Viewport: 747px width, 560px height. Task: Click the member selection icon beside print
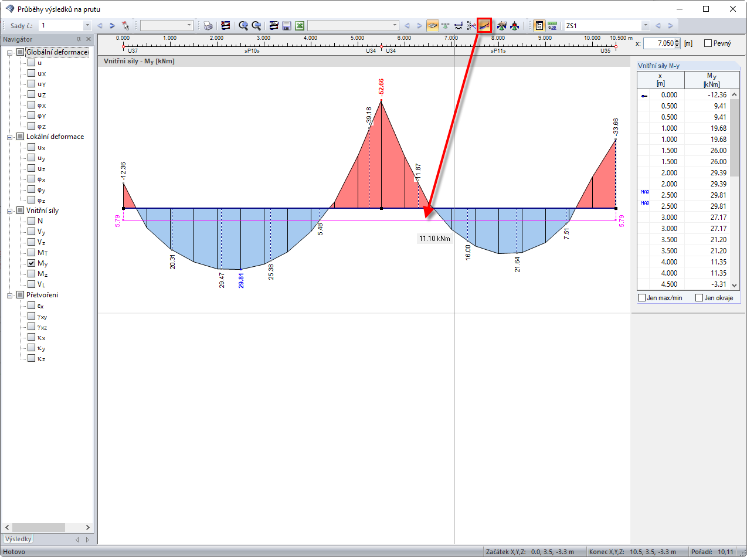(x=225, y=26)
